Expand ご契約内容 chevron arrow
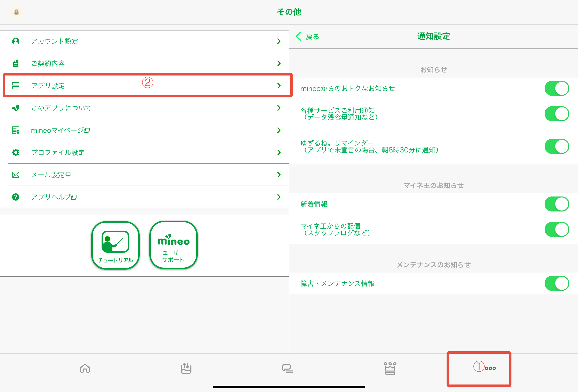The width and height of the screenshot is (578, 392). point(279,63)
